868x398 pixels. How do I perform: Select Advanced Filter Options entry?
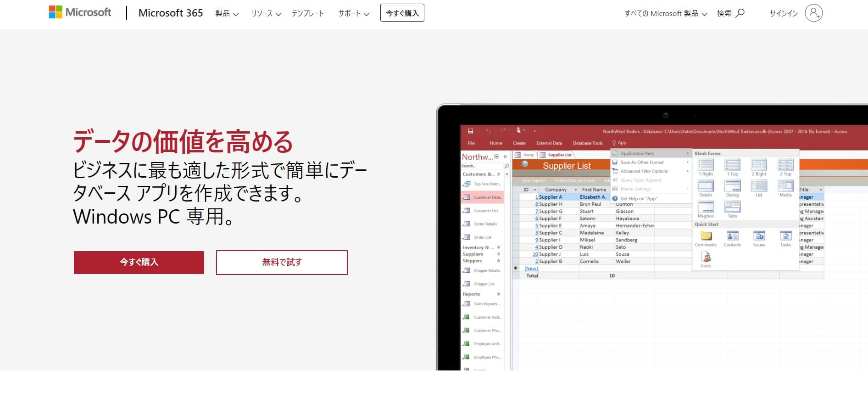pyautogui.click(x=651, y=171)
